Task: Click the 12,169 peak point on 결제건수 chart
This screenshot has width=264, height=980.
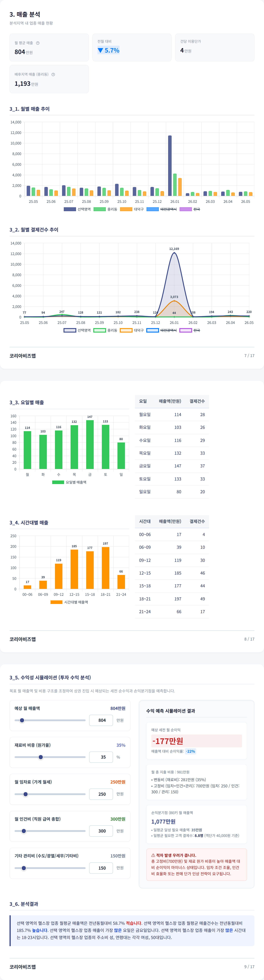Action: 174,253
